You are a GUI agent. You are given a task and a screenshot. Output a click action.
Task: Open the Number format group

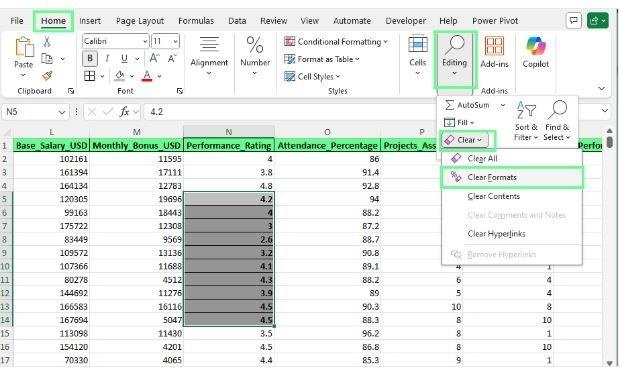point(255,56)
